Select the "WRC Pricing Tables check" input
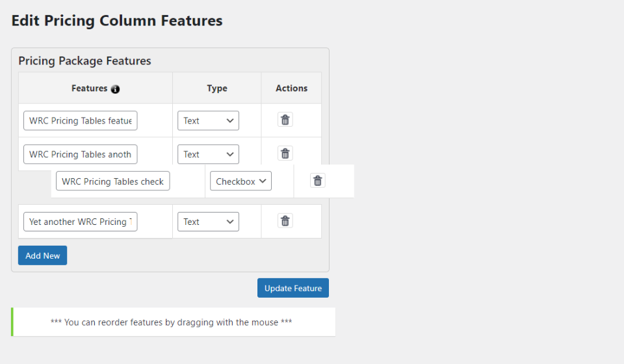 point(113,181)
